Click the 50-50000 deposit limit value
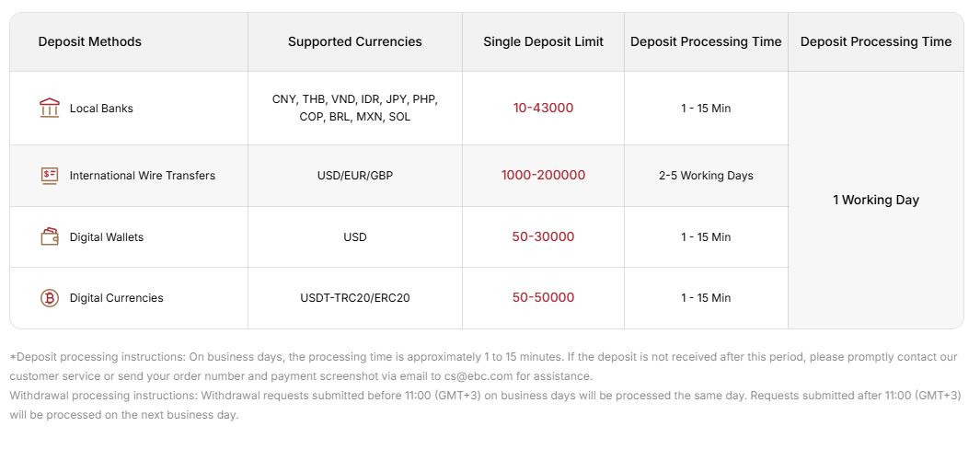The width and height of the screenshot is (980, 449). (543, 297)
